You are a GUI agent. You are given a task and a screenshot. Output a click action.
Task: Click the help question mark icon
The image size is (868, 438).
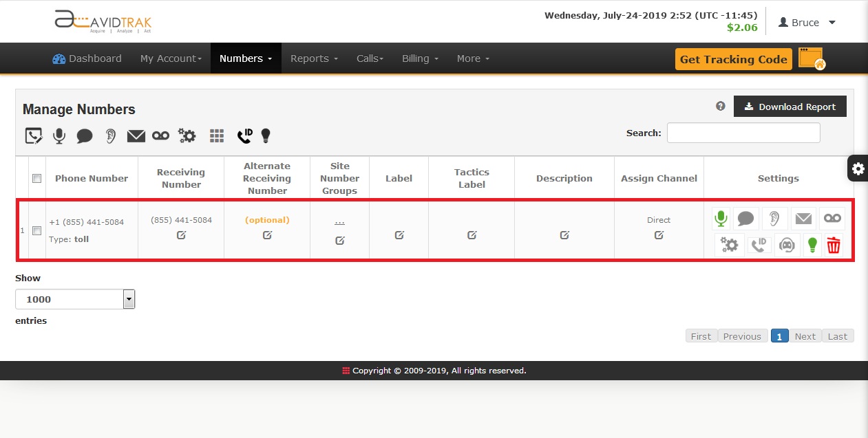(x=721, y=107)
